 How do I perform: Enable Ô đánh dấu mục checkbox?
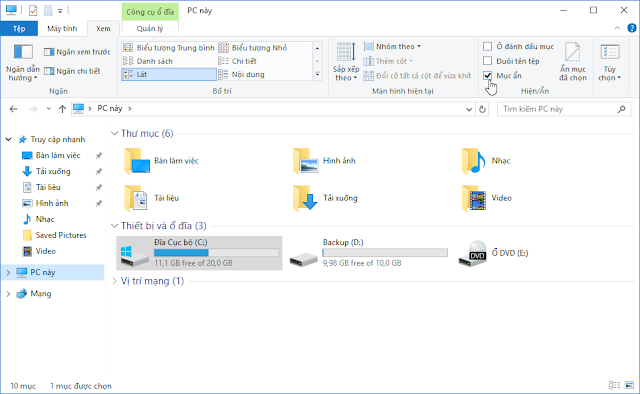coord(487,47)
